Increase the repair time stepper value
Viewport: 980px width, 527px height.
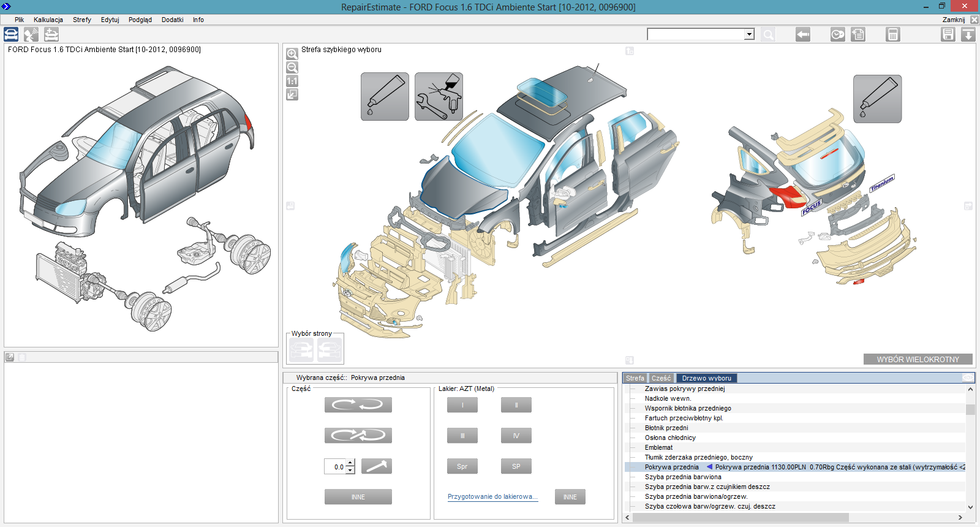point(350,463)
